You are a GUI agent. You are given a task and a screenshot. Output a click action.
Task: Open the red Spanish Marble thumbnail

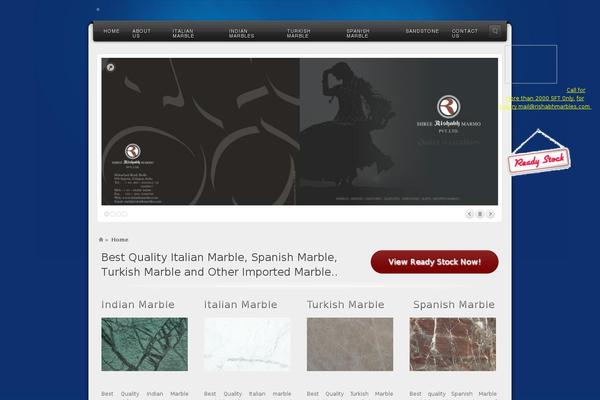tap(453, 344)
